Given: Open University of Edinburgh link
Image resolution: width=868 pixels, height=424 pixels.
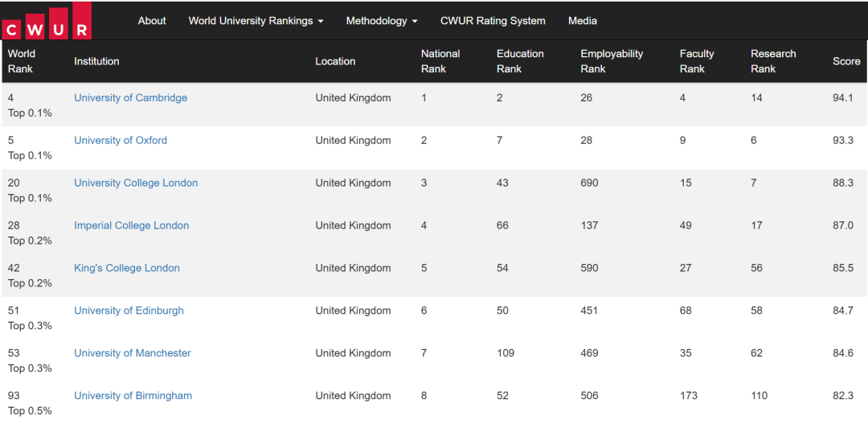Looking at the screenshot, I should click(129, 311).
